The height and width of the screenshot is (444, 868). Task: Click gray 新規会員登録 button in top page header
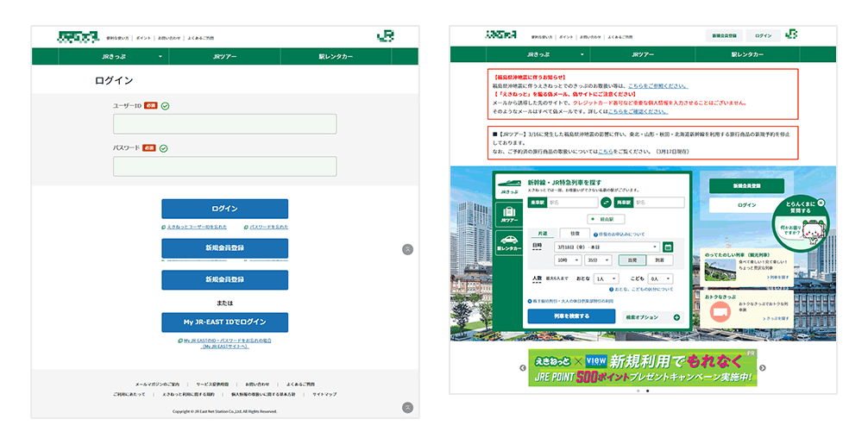[x=724, y=35]
